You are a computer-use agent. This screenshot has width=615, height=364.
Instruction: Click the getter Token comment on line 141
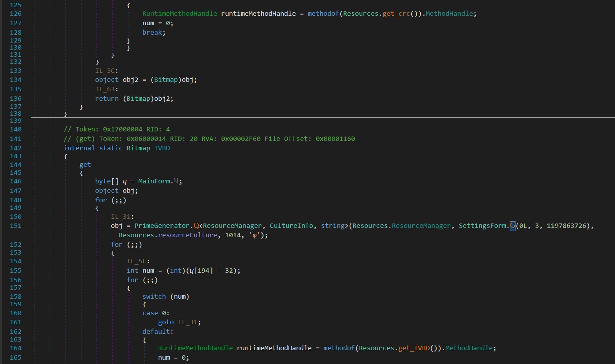coord(209,139)
